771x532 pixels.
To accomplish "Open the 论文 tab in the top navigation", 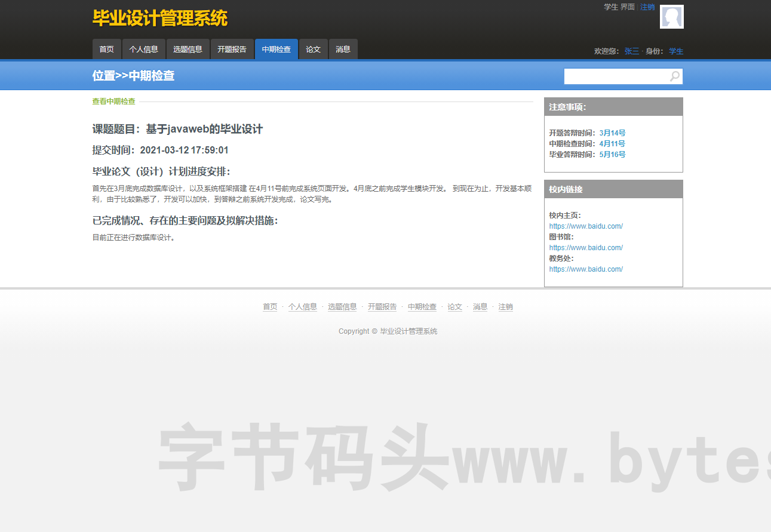I will [x=314, y=49].
